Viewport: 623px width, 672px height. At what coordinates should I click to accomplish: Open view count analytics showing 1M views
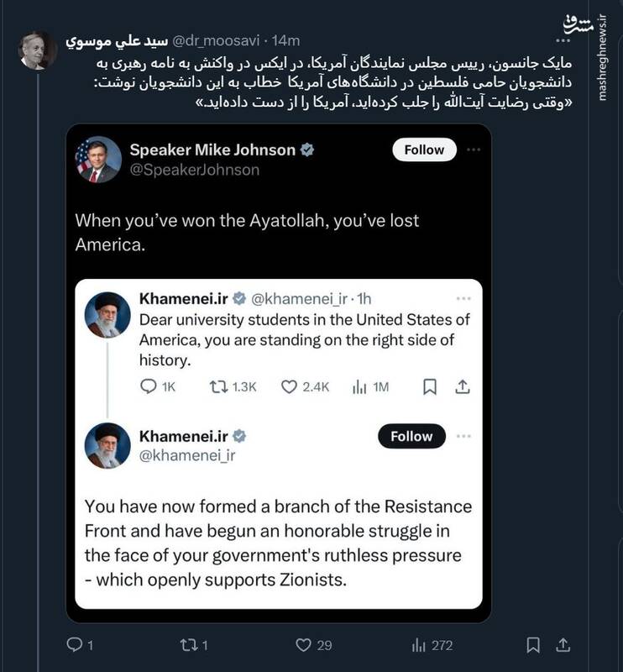(359, 385)
